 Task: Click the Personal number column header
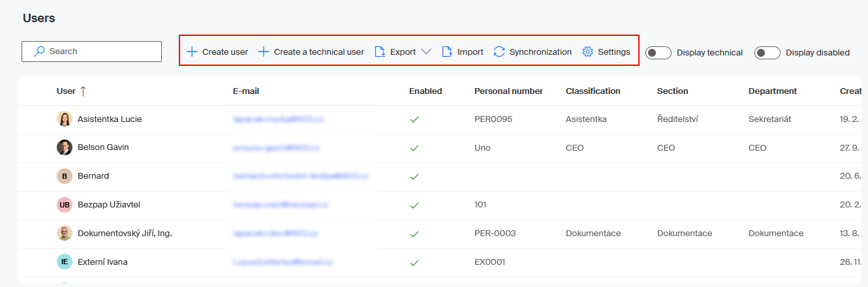(508, 91)
